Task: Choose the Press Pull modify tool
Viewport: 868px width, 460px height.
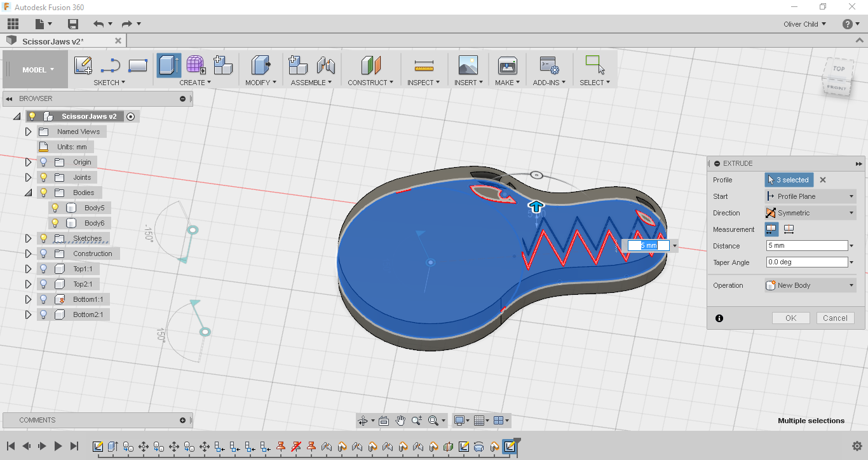Action: click(x=261, y=65)
